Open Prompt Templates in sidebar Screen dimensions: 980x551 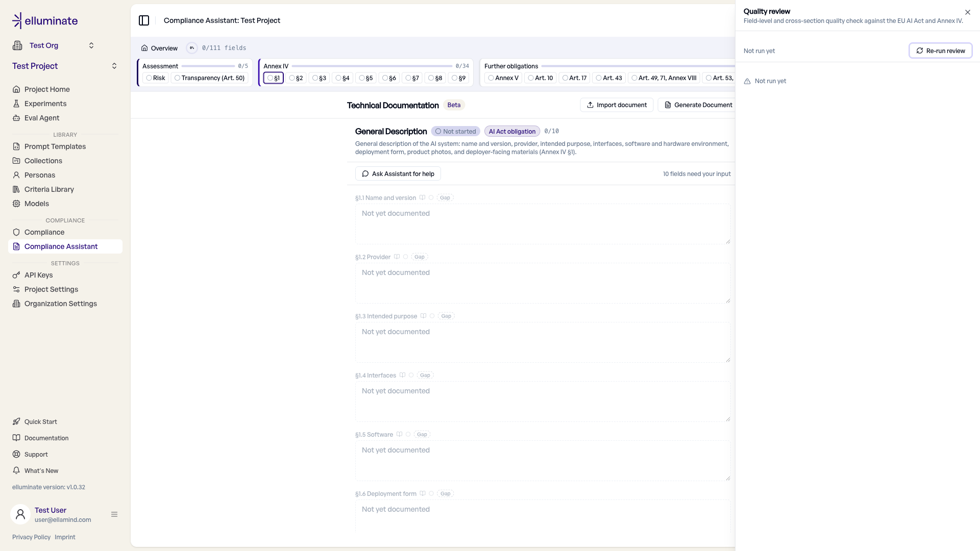[x=55, y=146]
